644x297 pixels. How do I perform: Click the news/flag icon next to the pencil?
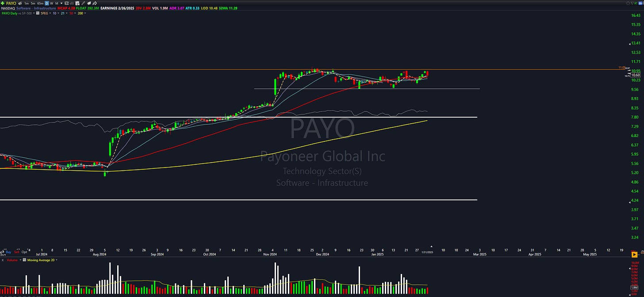point(89,4)
